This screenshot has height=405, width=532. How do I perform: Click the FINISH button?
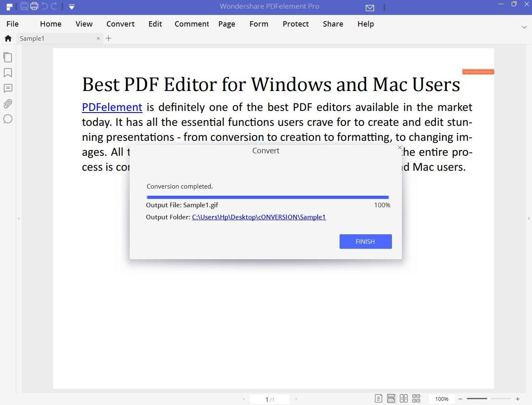[x=365, y=241]
